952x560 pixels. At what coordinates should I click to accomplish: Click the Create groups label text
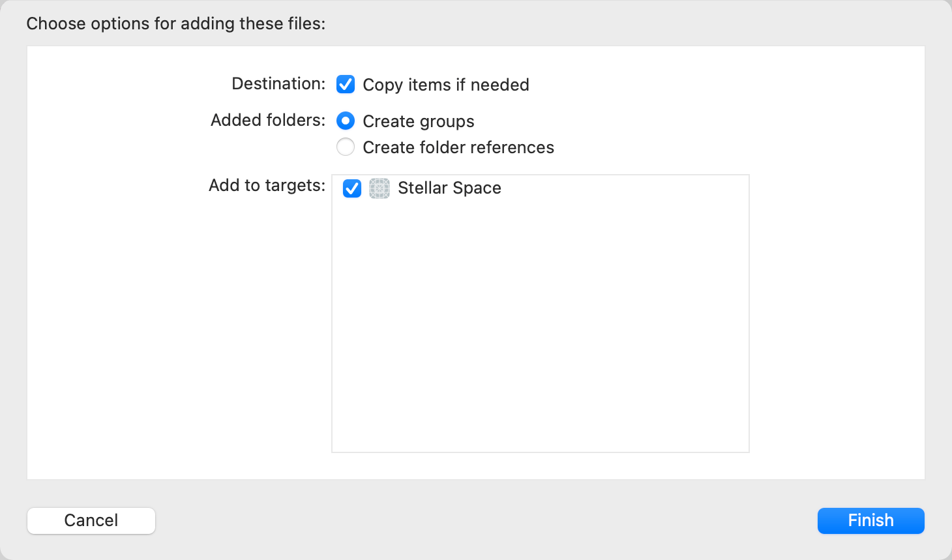[x=419, y=121]
